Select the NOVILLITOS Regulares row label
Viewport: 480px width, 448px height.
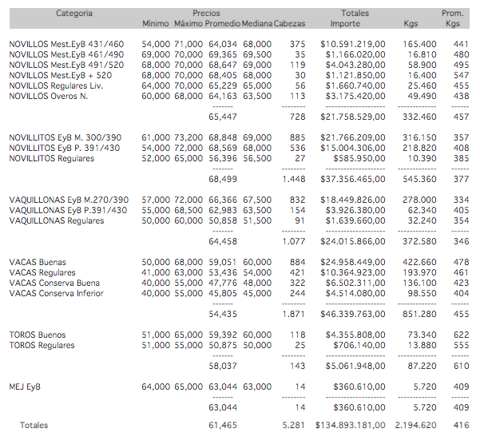(51, 158)
